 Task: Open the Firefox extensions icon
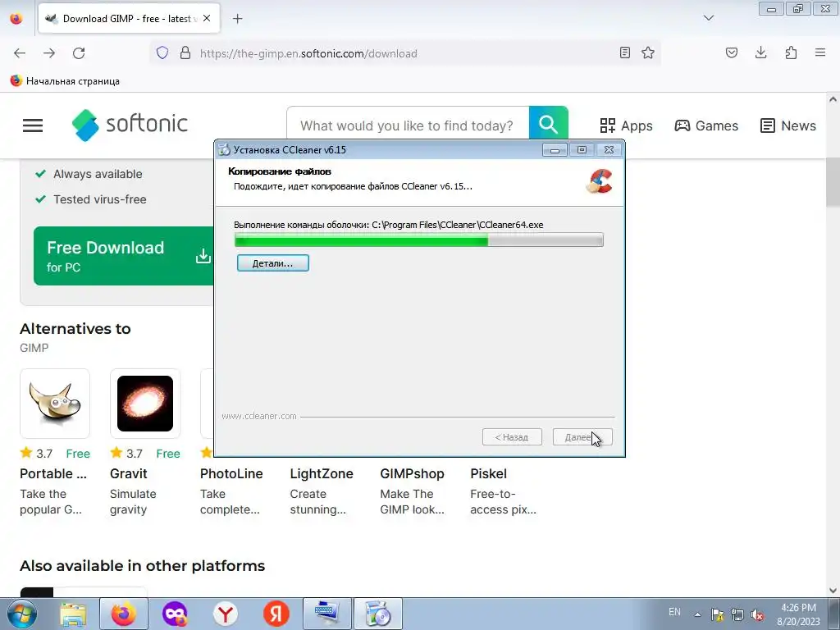coord(791,52)
